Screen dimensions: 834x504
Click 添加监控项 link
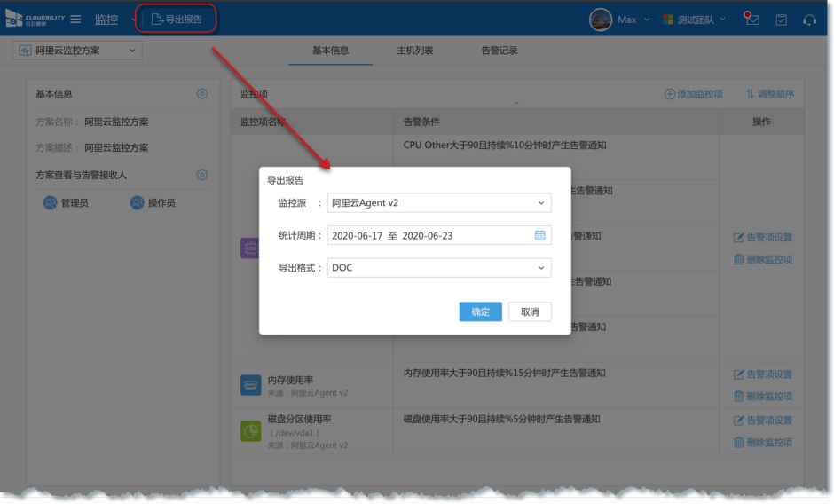[x=693, y=94]
